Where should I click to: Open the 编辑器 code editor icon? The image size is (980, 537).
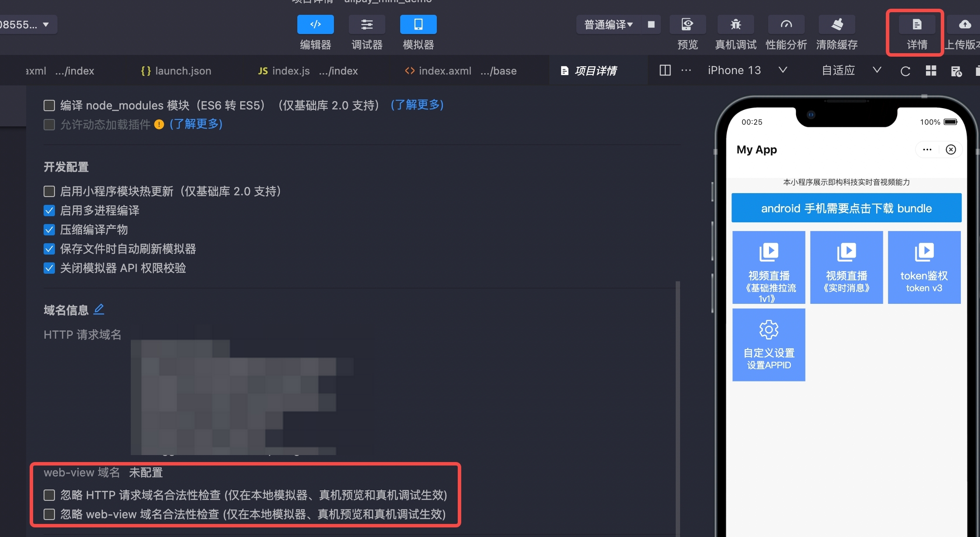tap(315, 24)
